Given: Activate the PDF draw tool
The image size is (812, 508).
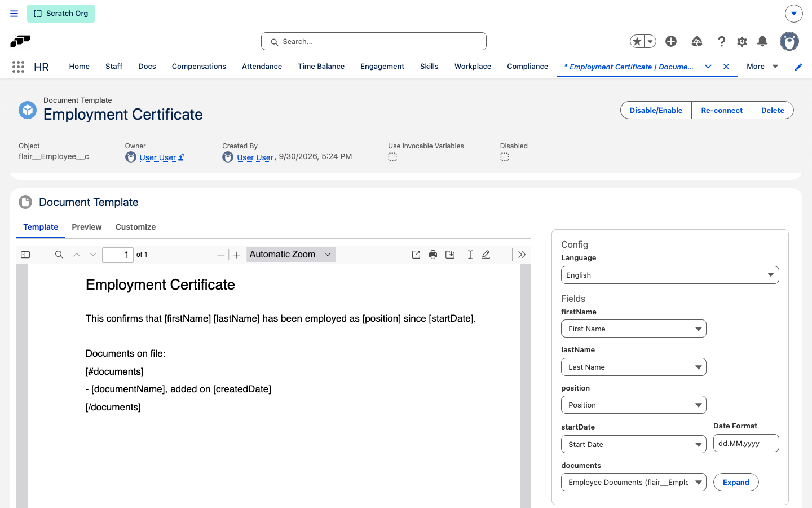Looking at the screenshot, I should tap(486, 255).
